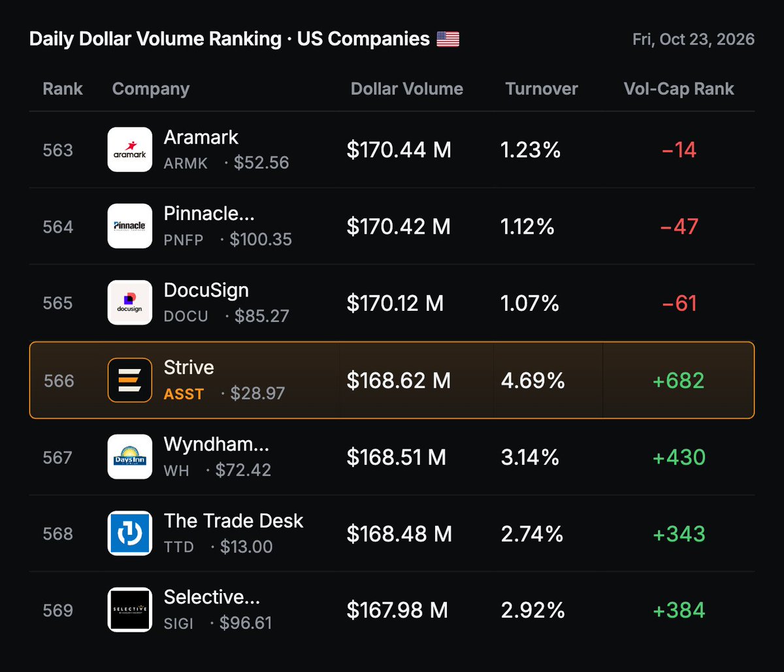784x672 pixels.
Task: Click the Selective logo icon
Action: pos(129,609)
